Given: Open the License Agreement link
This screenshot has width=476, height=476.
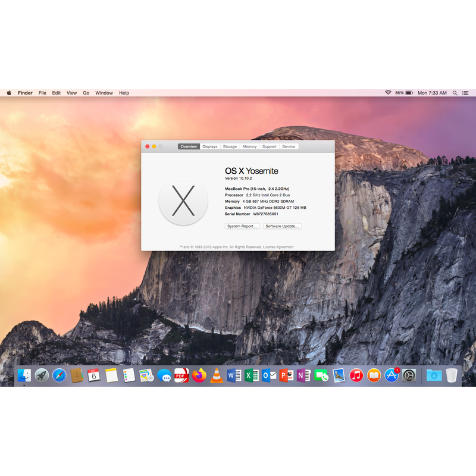Looking at the screenshot, I should click(278, 247).
